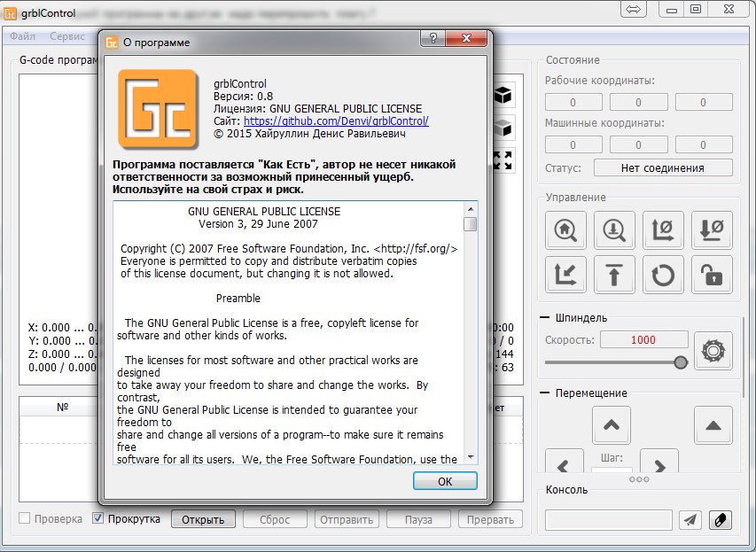Collapse the Перемещение section
Screen dimensions: 756x552
[x=545, y=393]
